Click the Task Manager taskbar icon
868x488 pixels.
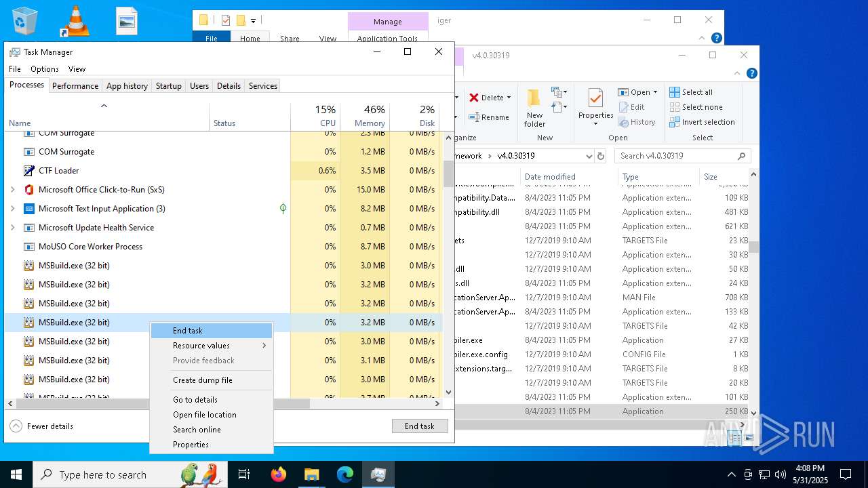(378, 474)
